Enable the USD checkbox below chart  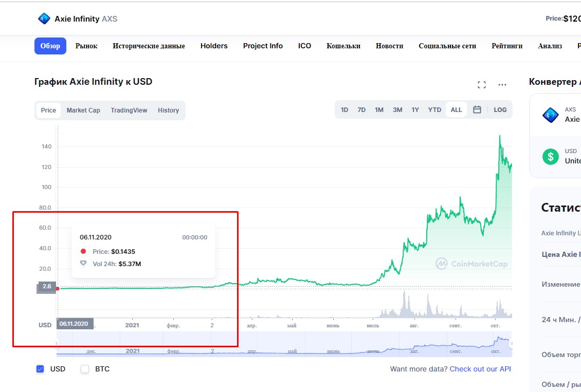pos(40,369)
